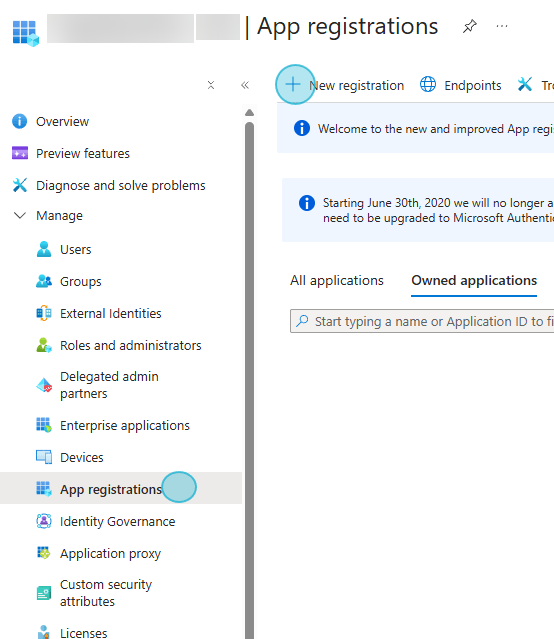Open External Identities
Screen dimensions: 554x639
[x=110, y=313]
